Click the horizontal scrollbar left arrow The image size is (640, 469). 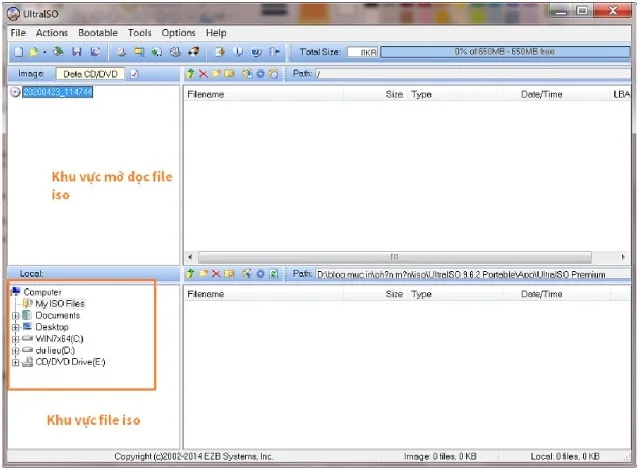click(x=190, y=257)
